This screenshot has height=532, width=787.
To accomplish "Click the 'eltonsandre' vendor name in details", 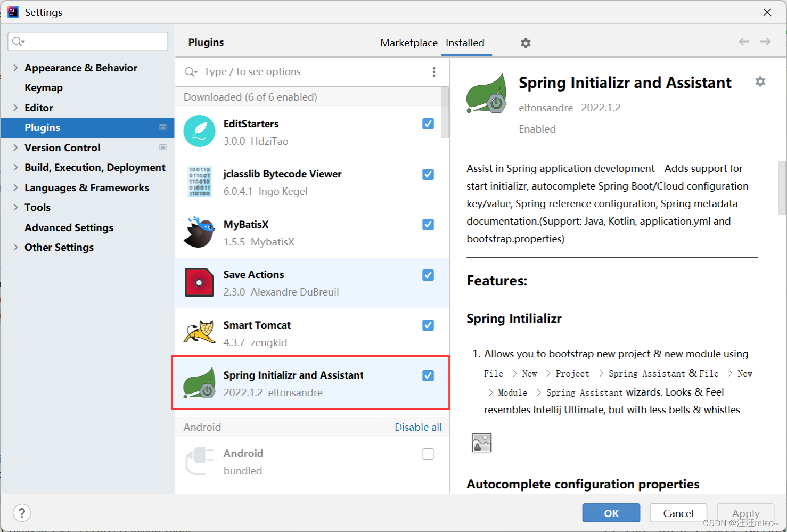I will 546,108.
